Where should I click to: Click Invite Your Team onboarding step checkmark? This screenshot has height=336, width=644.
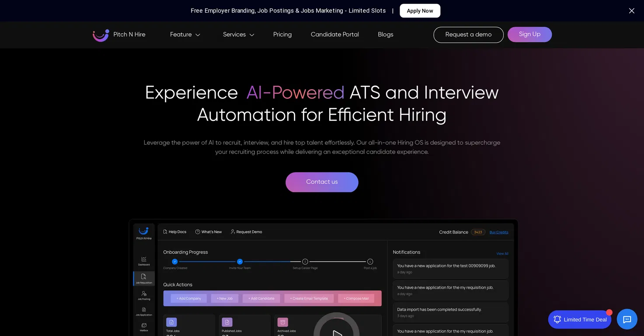tap(240, 262)
